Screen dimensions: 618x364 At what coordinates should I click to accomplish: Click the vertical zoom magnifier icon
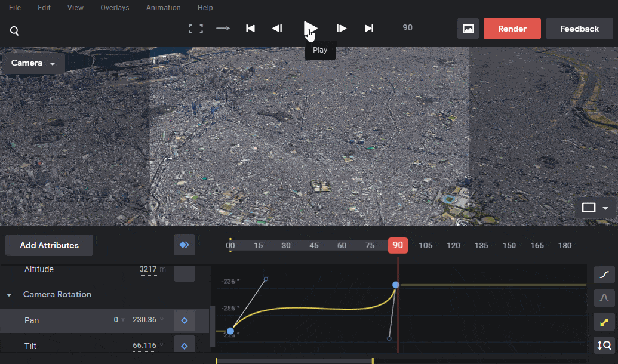pyautogui.click(x=604, y=346)
